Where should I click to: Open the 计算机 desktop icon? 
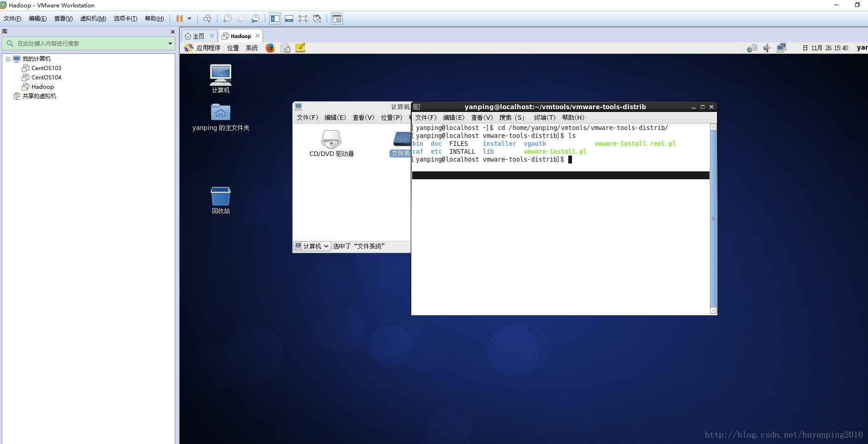click(221, 78)
